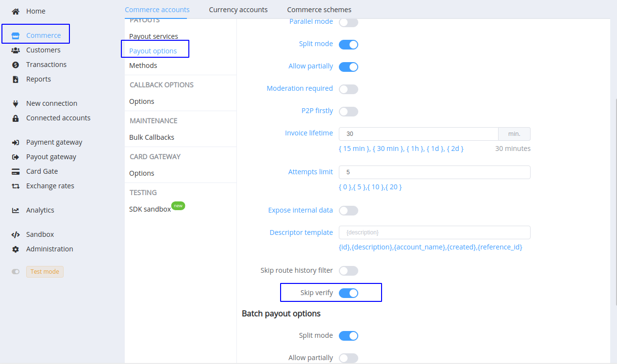Open Bulk Callbacks under Maintenance
Screen dimensions: 617x364
tap(151, 137)
